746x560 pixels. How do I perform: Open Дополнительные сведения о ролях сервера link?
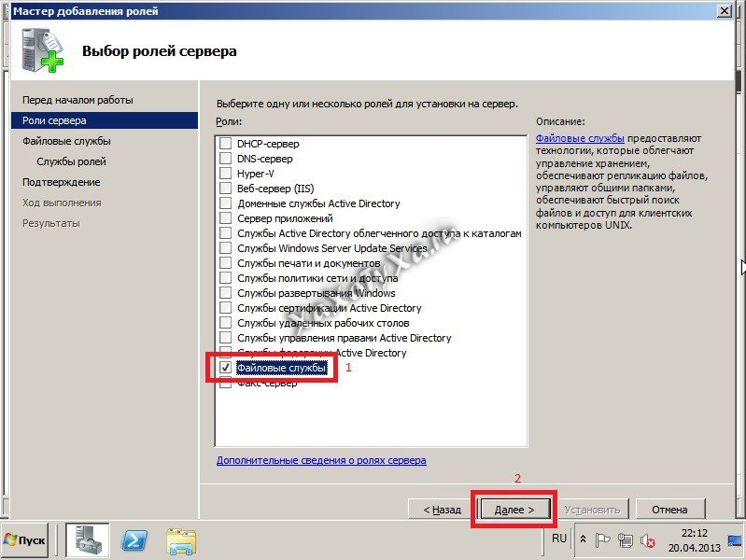321,460
